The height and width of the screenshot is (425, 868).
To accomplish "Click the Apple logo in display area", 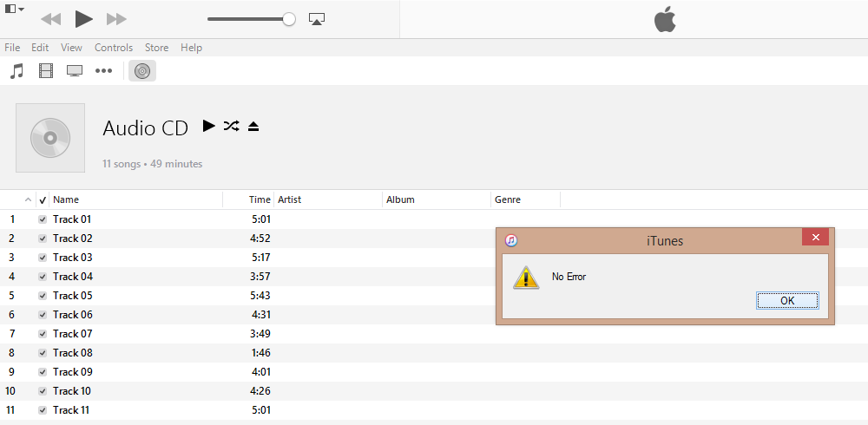I will coord(666,20).
